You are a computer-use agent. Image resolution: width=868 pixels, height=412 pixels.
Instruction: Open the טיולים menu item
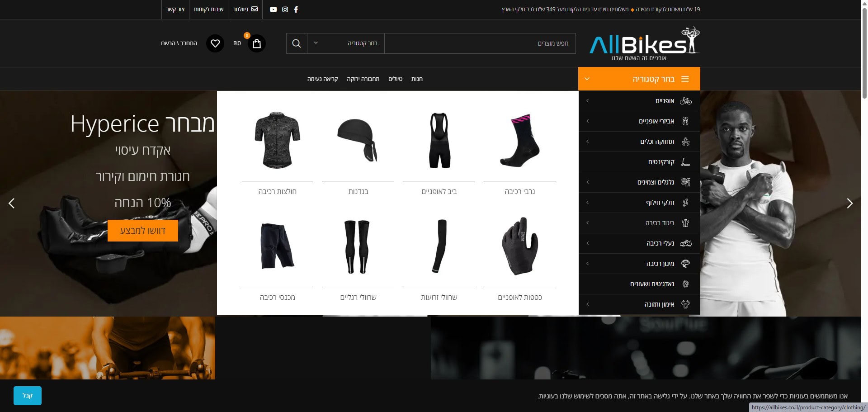point(395,79)
